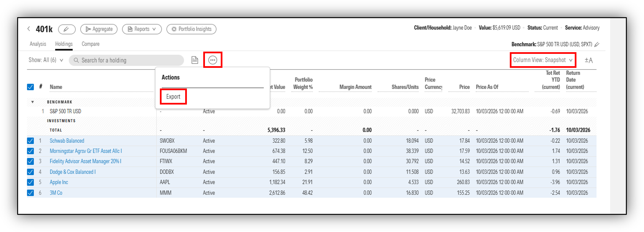The image size is (644, 232).
Task: Sort by Portfolio Weight % column header
Action: 303,83
